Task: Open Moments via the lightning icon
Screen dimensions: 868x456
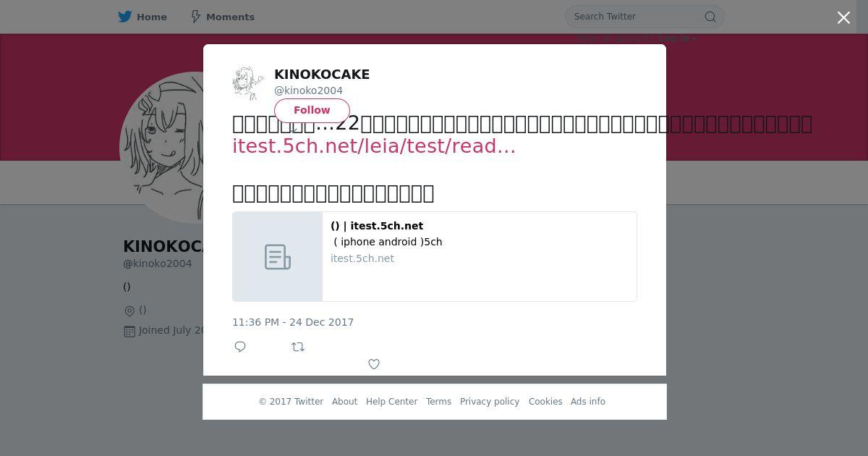Action: click(x=195, y=17)
